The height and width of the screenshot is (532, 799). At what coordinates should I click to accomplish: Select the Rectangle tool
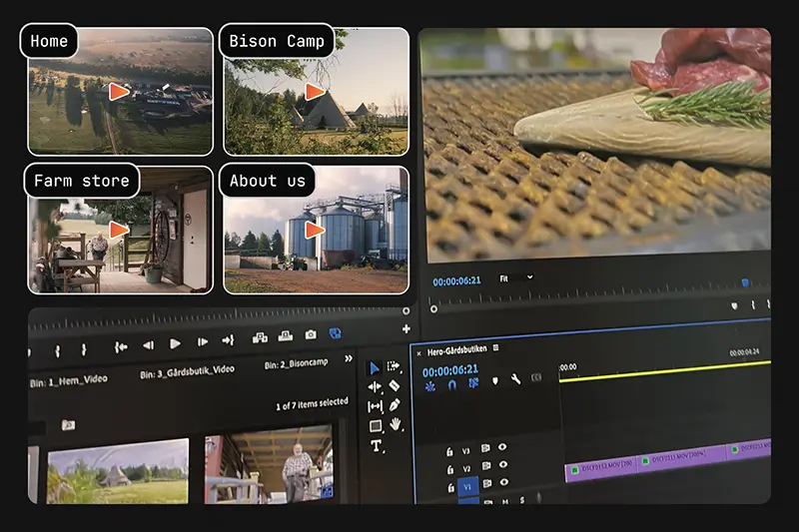tap(376, 425)
